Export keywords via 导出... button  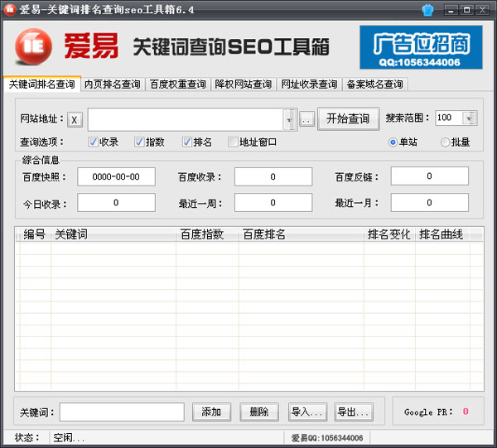[x=354, y=412]
